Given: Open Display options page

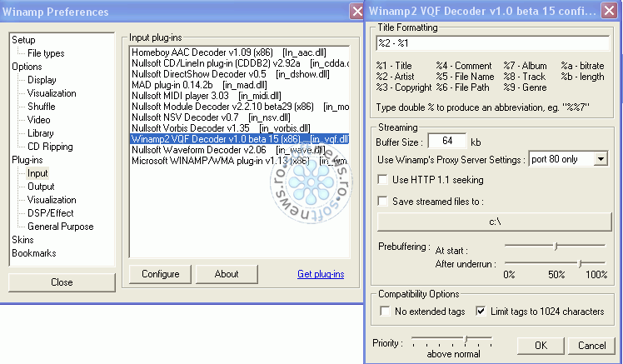Looking at the screenshot, I should (x=42, y=80).
